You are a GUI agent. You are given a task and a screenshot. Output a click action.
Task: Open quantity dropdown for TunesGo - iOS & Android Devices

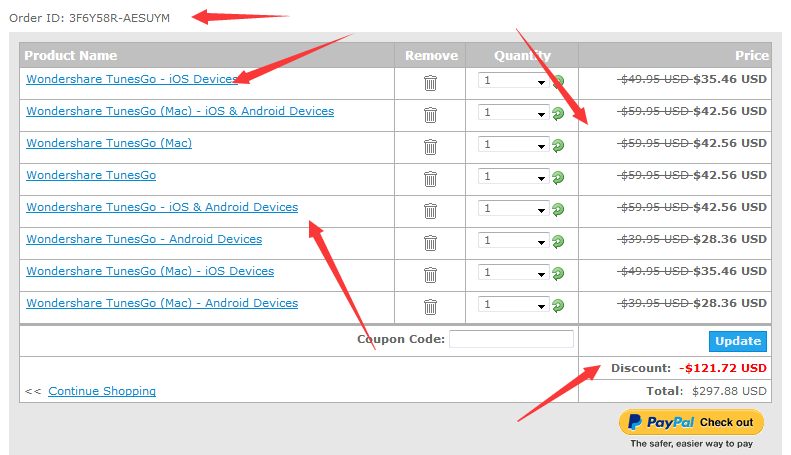[514, 208]
